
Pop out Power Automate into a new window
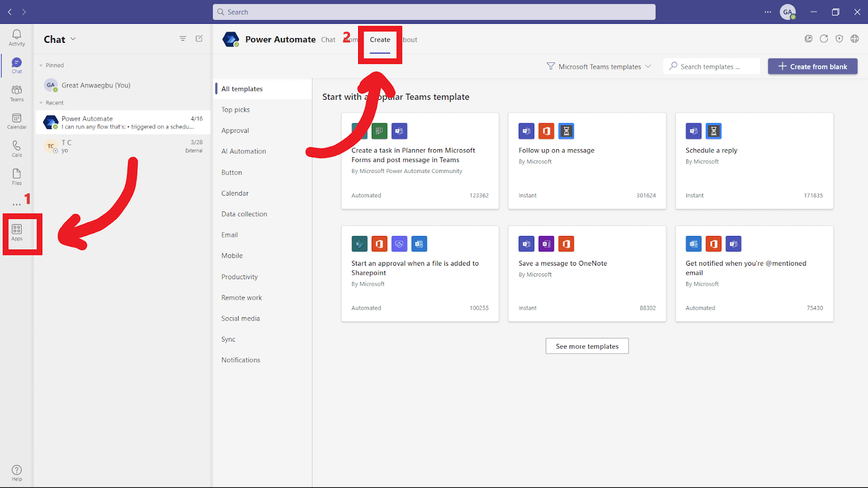click(808, 38)
